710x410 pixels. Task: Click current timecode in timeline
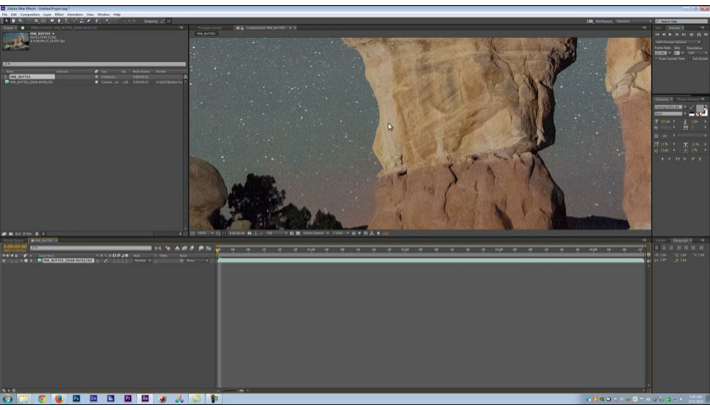[x=15, y=246]
